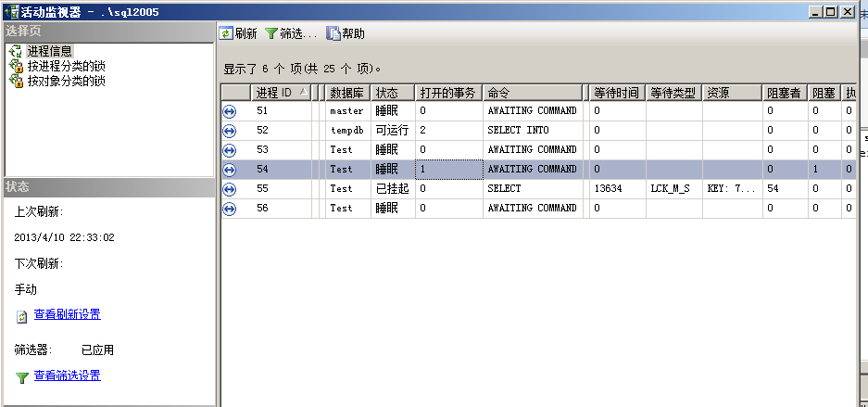This screenshot has width=868, height=407.
Task: Click the KEY: 7... resource cell
Action: [733, 188]
